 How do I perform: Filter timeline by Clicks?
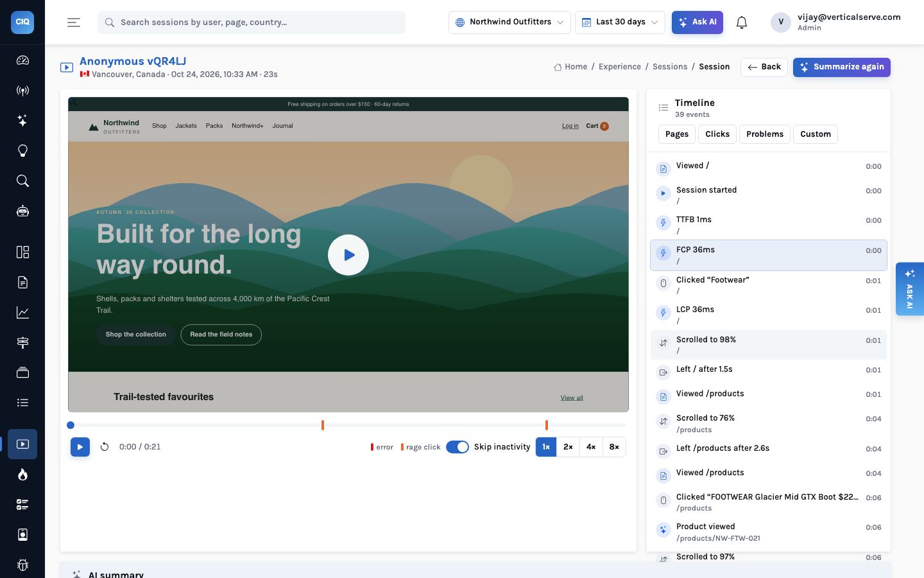tap(717, 134)
